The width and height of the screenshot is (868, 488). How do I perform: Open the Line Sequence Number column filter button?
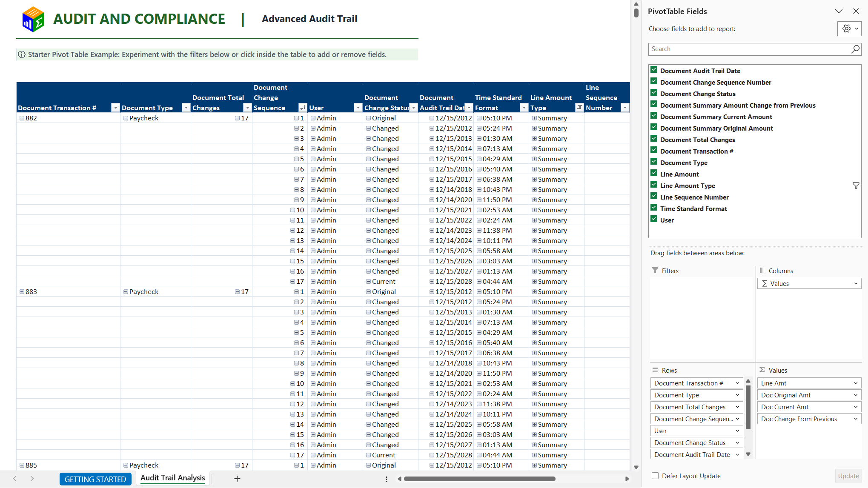pyautogui.click(x=625, y=108)
